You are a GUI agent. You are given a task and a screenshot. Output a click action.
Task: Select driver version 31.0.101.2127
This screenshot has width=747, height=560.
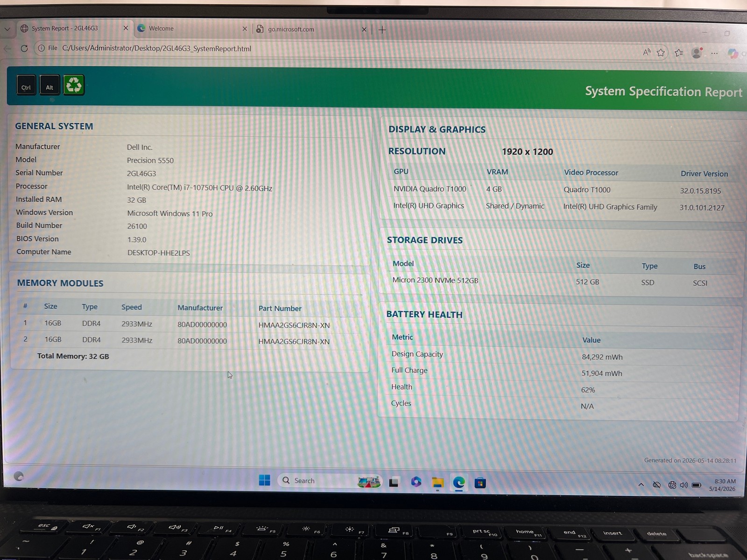click(x=702, y=208)
